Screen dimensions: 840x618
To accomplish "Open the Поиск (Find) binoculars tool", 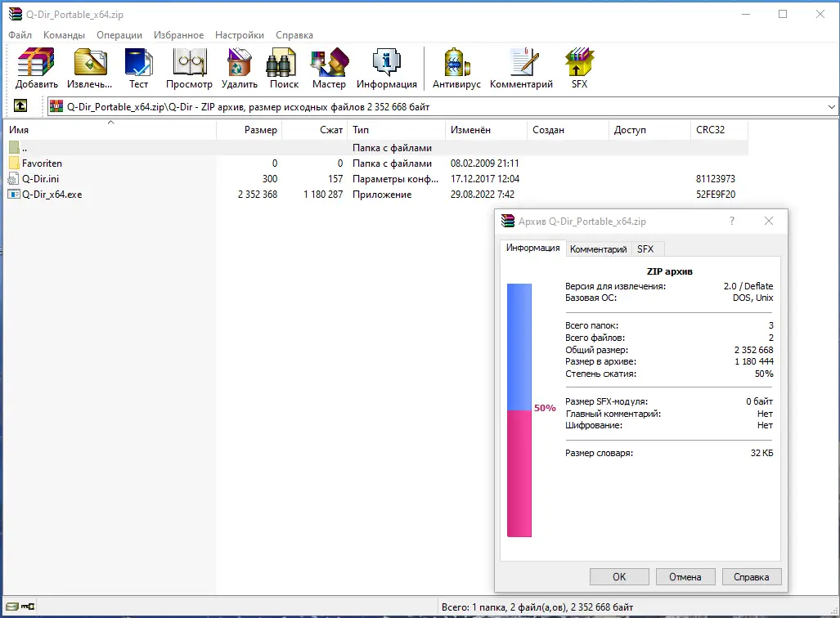I will point(284,68).
